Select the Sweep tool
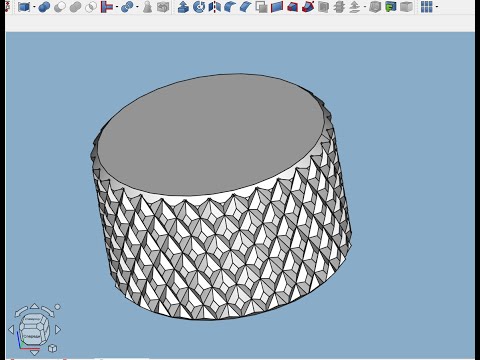 coord(308,7)
